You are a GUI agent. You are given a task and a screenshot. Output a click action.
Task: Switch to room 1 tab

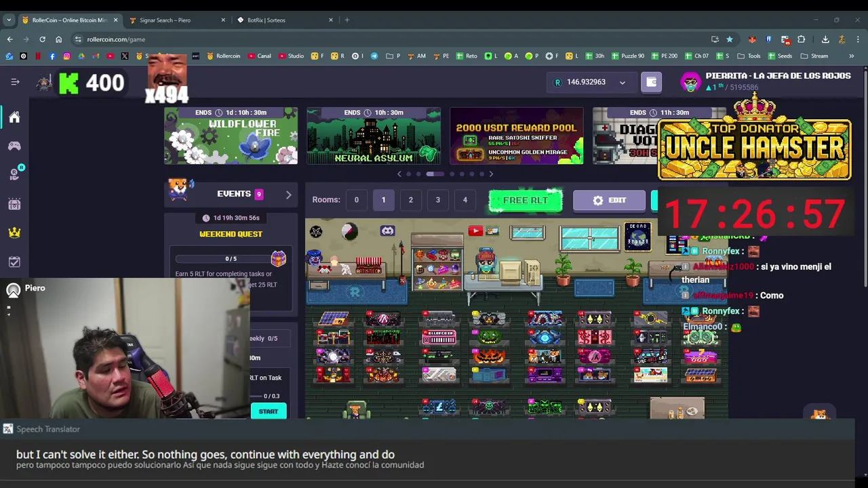click(383, 200)
